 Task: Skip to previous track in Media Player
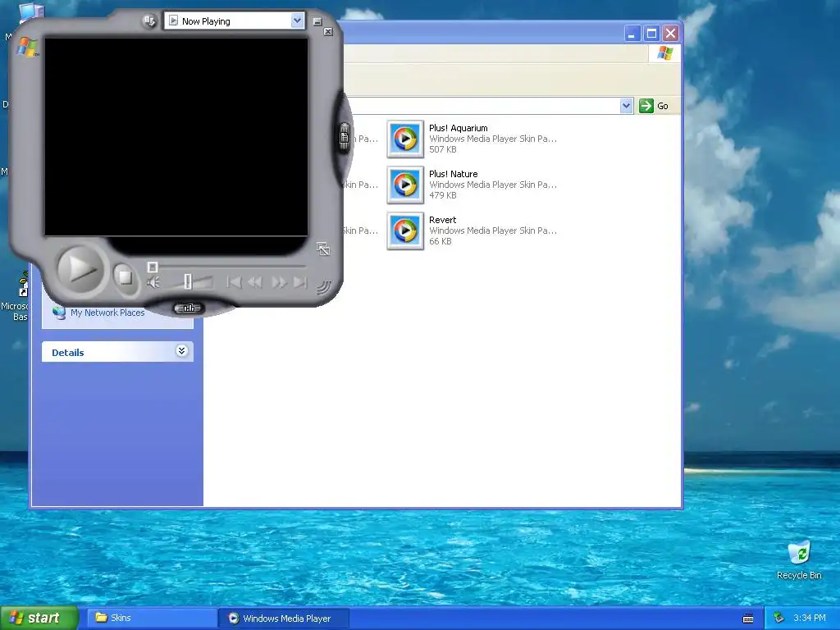point(234,282)
